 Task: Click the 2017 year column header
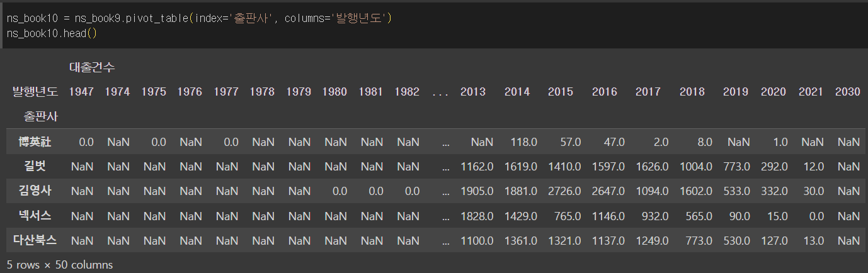[648, 92]
